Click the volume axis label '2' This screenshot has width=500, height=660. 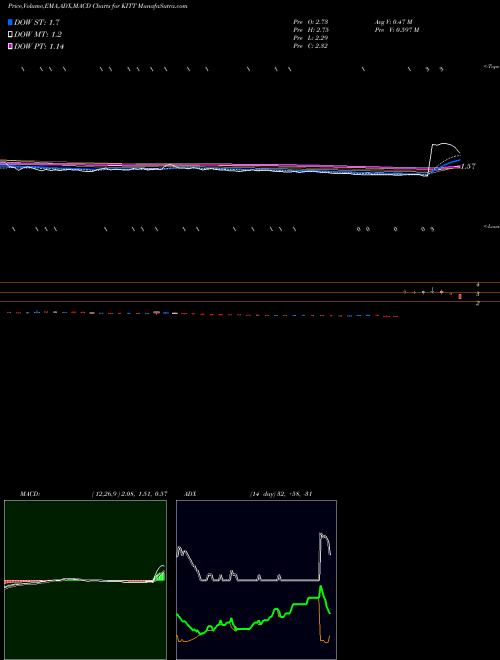(478, 303)
